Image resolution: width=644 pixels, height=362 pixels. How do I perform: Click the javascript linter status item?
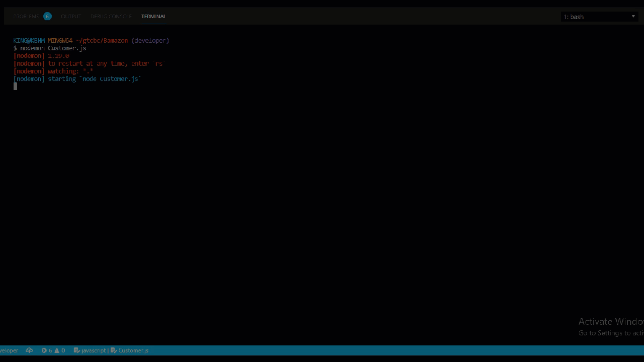[x=90, y=350]
